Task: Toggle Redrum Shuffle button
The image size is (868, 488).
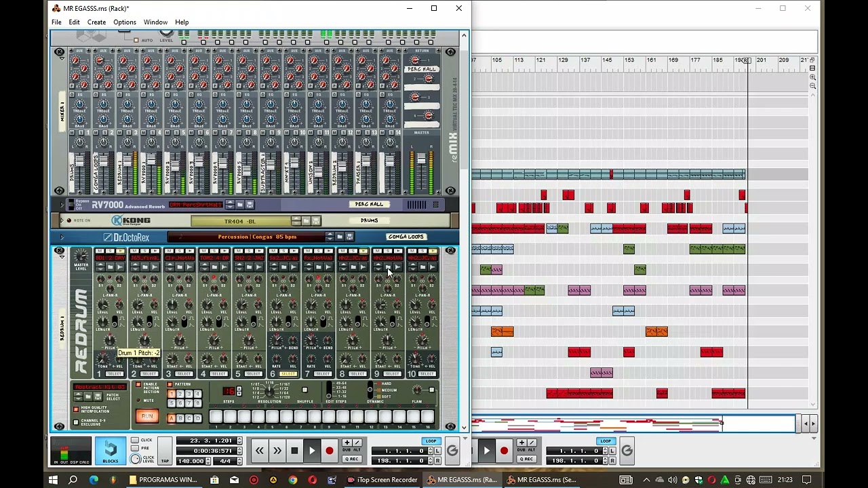Action: 304,390
